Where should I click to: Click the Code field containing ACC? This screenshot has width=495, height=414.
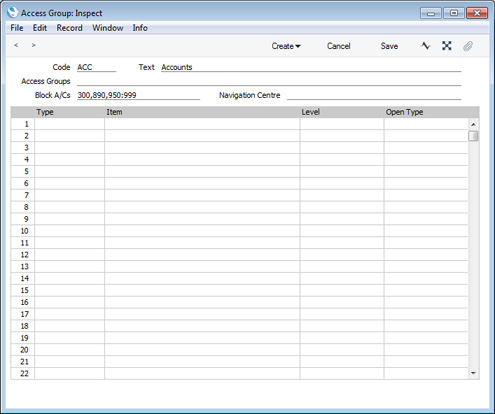click(96, 67)
